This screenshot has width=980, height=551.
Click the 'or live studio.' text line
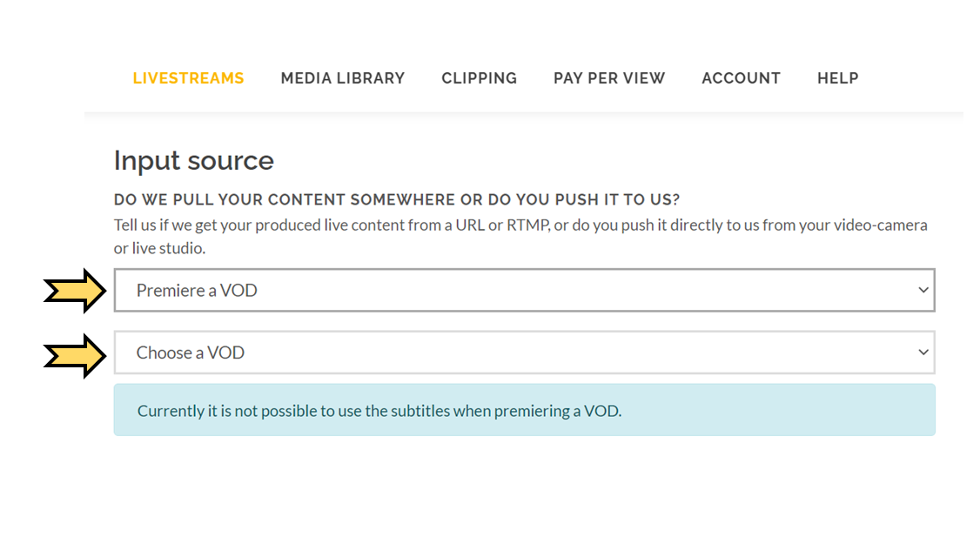click(159, 248)
